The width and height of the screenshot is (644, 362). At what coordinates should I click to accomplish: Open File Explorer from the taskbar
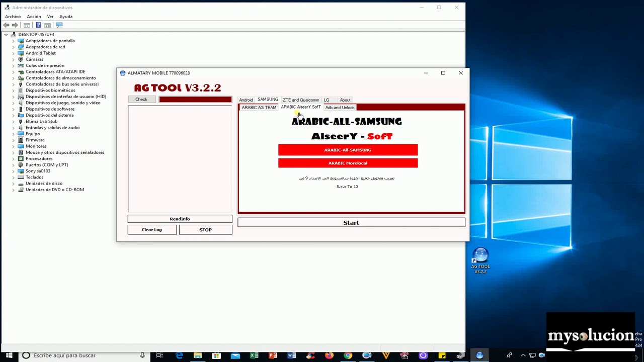pos(198,355)
